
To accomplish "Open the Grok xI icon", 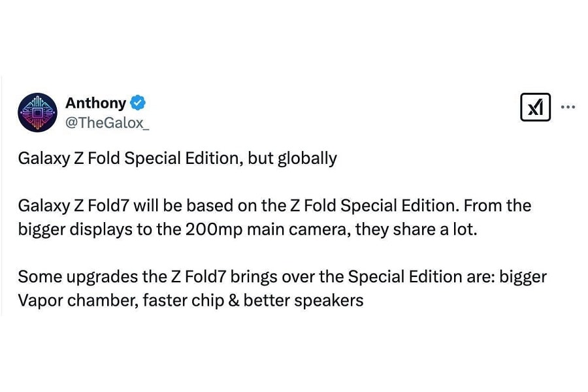I will coord(535,107).
